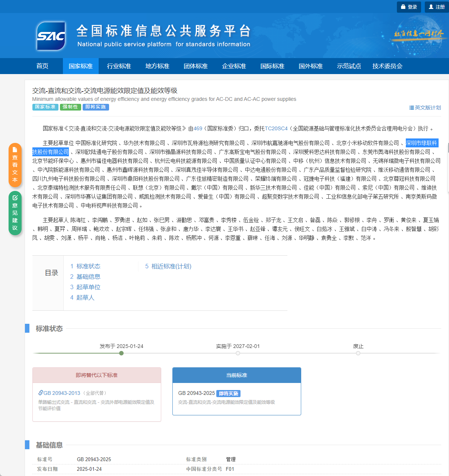Click the 即将实施 badge beside GB 20943-2025
The image size is (449, 476).
pyautogui.click(x=229, y=393)
